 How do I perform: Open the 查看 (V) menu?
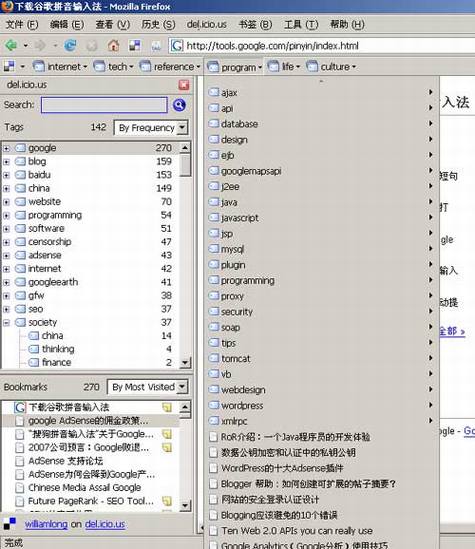(112, 25)
